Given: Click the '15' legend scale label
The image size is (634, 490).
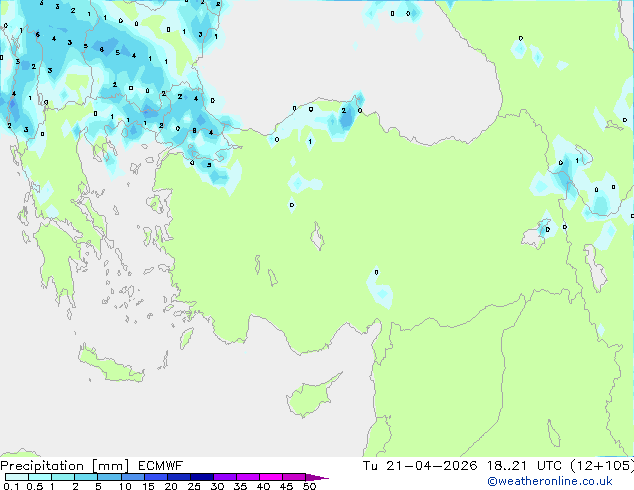Looking at the screenshot, I should pos(148,486).
